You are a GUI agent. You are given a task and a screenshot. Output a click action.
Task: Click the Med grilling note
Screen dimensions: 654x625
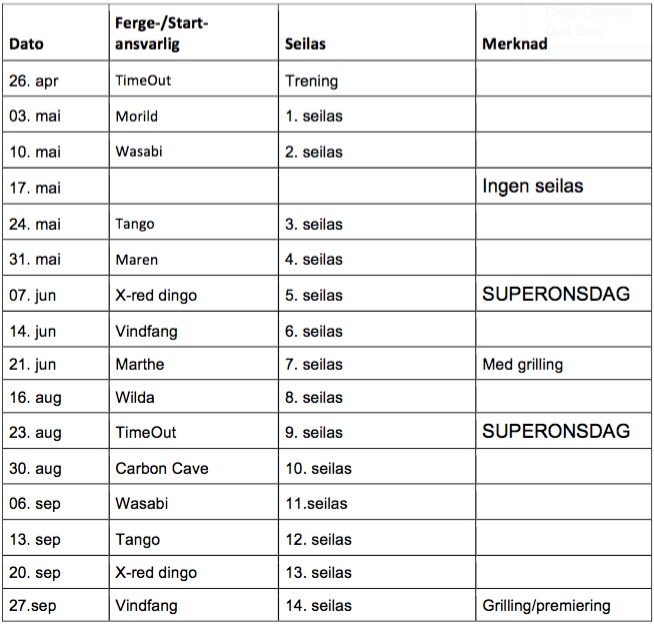coord(523,365)
